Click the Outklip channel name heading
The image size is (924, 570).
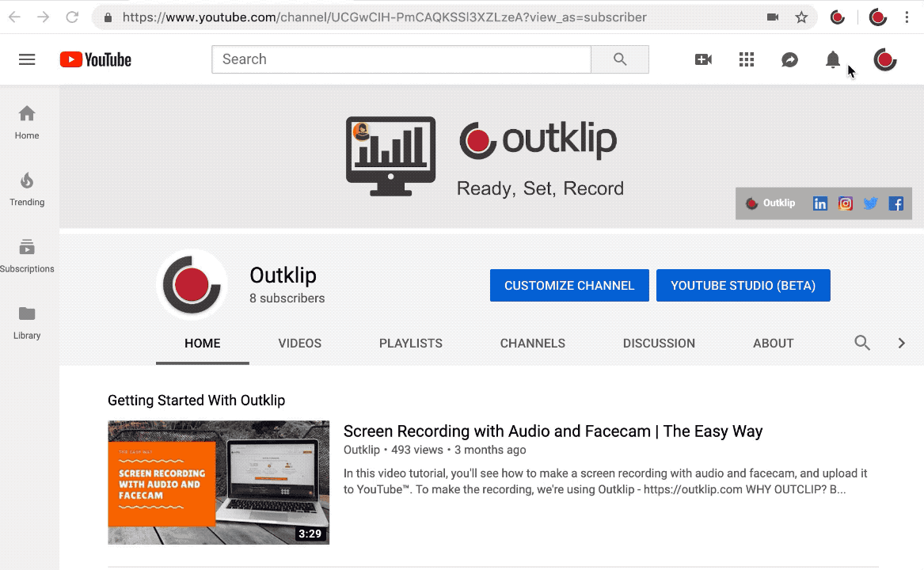pos(283,275)
